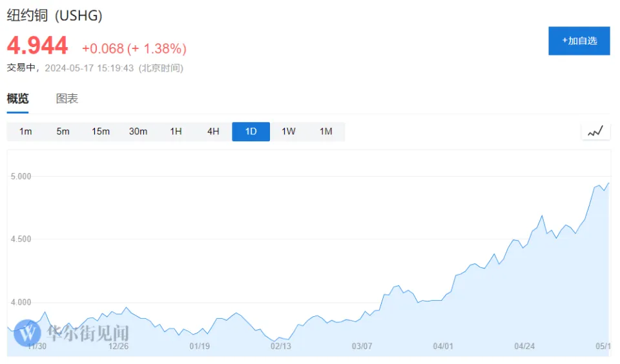Open the 图表 tab
The height and width of the screenshot is (364, 620).
click(x=67, y=99)
